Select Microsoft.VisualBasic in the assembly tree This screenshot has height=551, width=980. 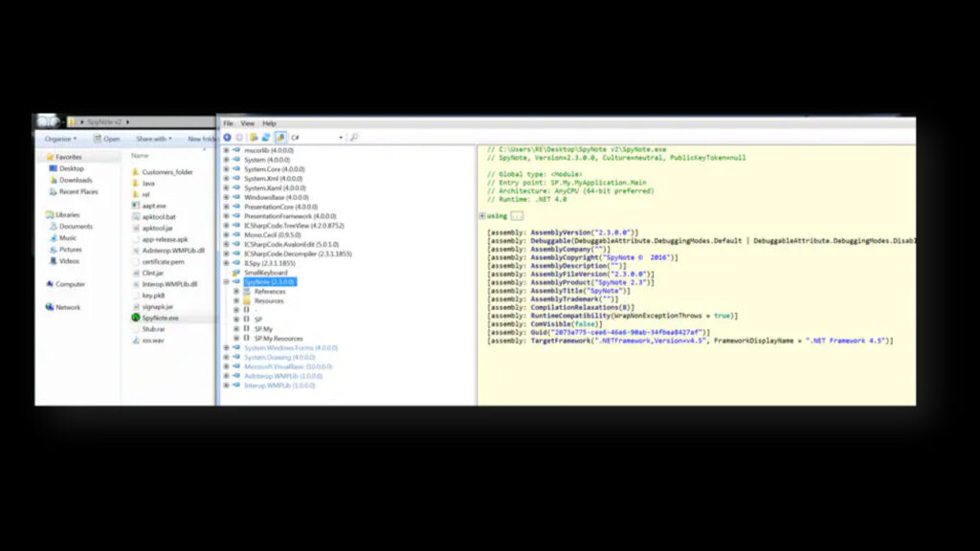point(288,366)
